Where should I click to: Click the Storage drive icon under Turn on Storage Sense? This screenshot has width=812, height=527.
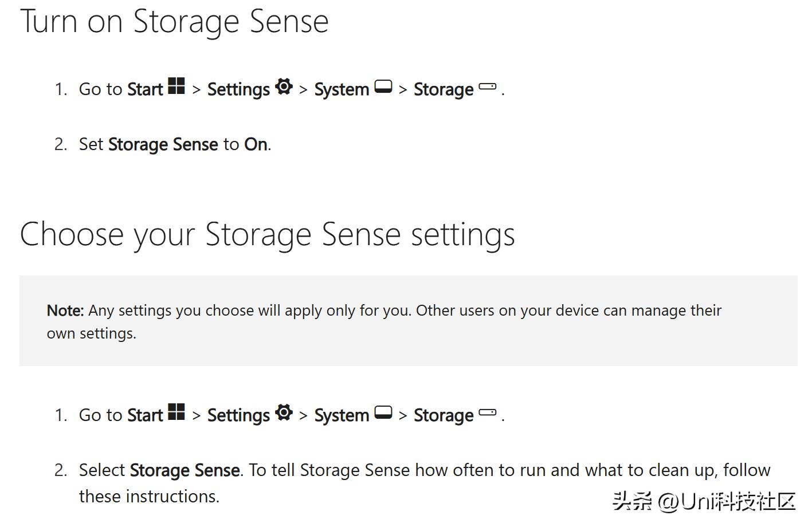tap(487, 86)
